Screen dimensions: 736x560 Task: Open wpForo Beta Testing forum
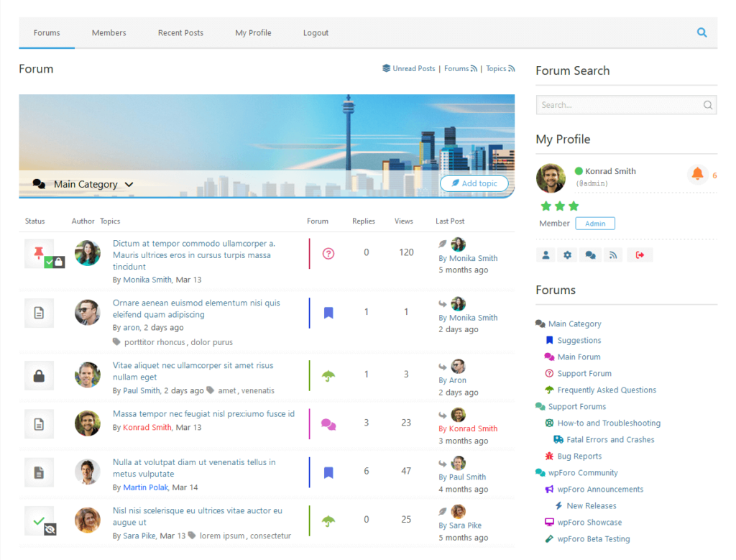pos(594,539)
